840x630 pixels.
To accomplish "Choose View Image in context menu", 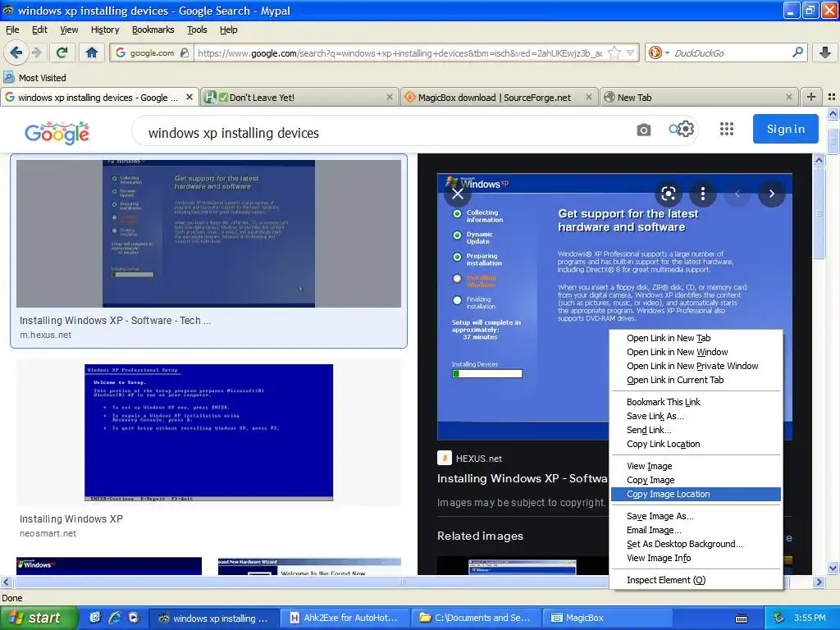I will pos(696,466).
